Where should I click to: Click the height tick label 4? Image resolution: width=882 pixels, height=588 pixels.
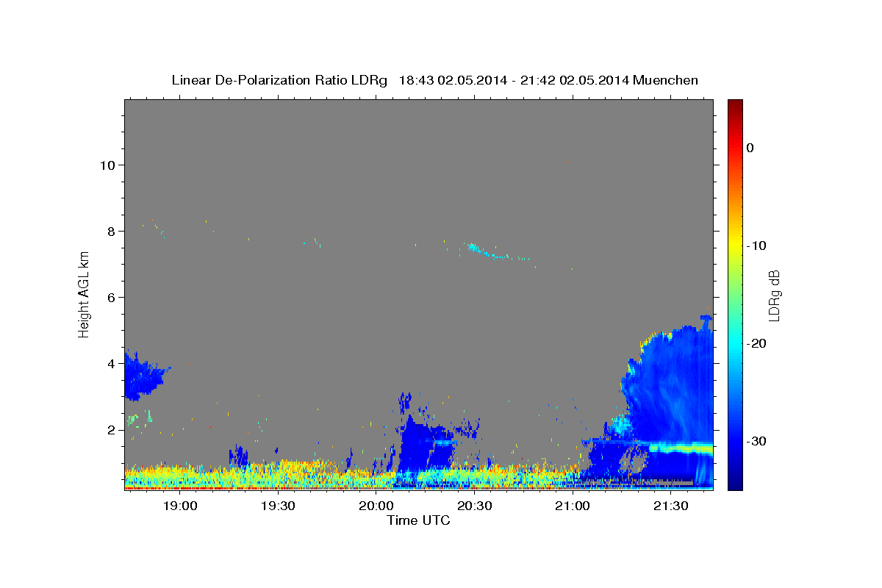[x=112, y=363]
